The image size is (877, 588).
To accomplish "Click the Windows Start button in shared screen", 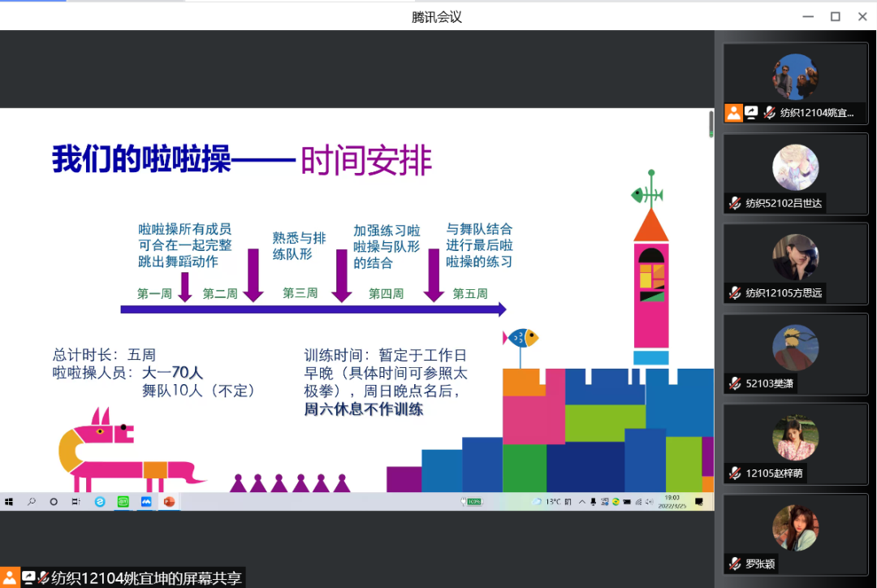I will (x=9, y=502).
